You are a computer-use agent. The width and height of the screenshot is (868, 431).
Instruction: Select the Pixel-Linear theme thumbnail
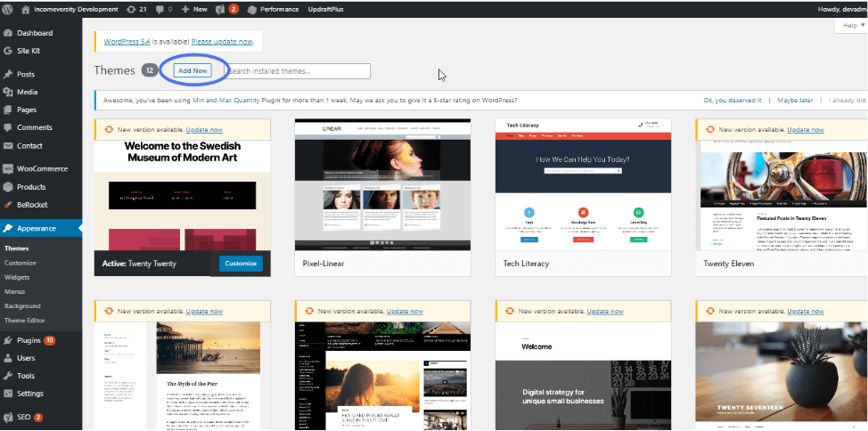382,185
